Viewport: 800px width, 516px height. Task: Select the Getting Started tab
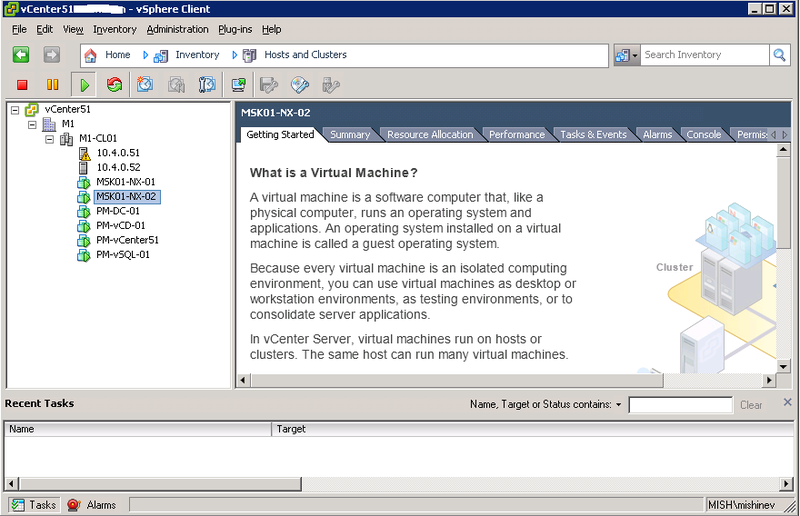280,135
